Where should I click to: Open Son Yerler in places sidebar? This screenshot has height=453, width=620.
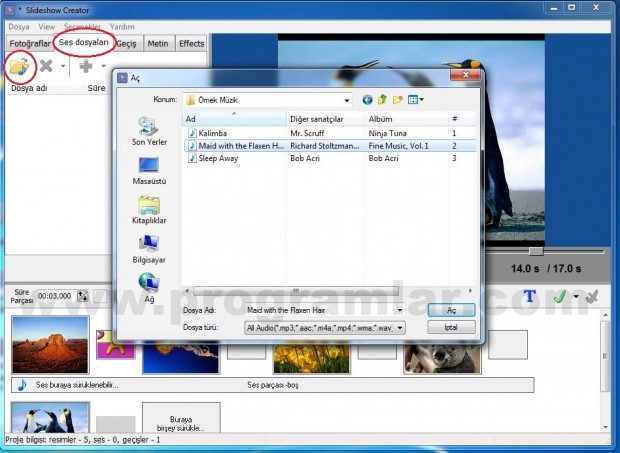coord(149,132)
